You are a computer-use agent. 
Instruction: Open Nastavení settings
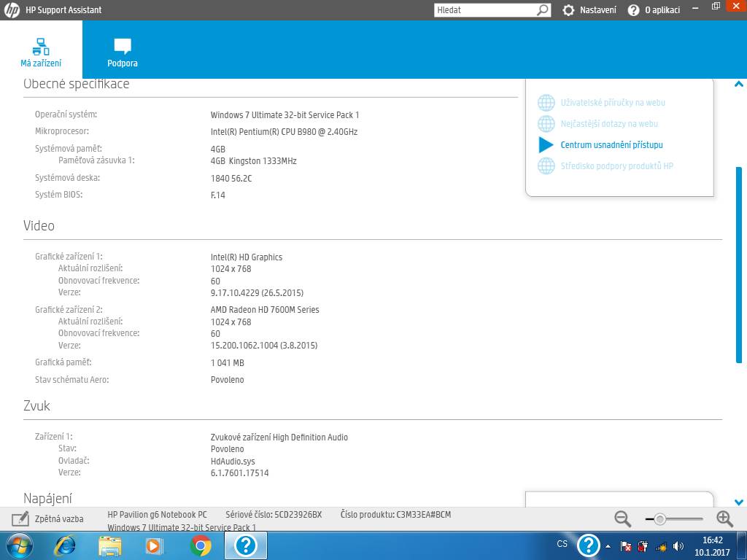click(x=597, y=10)
